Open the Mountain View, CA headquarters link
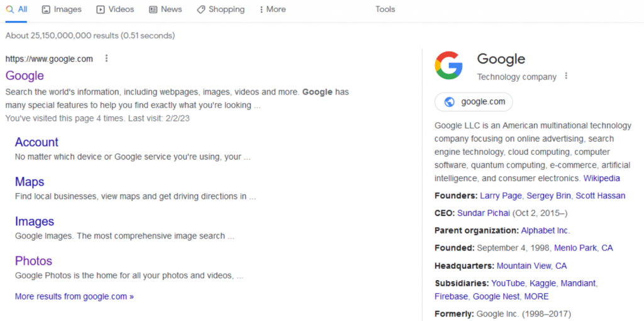 coord(531,266)
